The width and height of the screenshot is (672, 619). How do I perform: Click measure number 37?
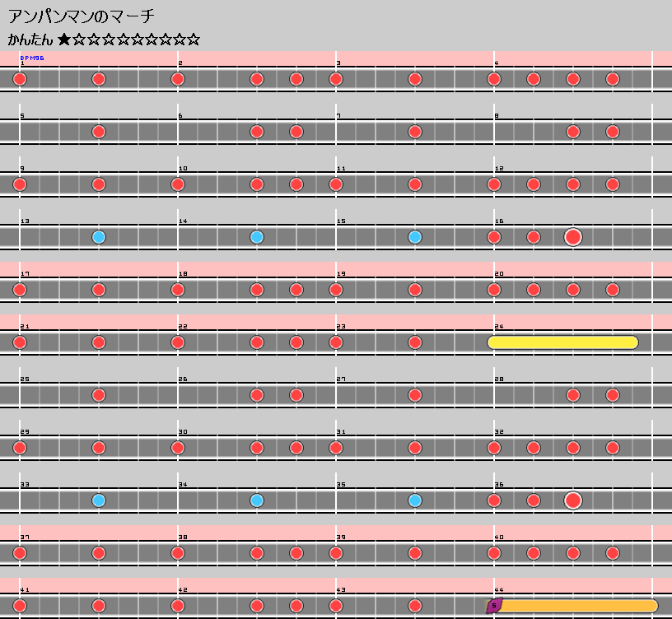pos(25,538)
